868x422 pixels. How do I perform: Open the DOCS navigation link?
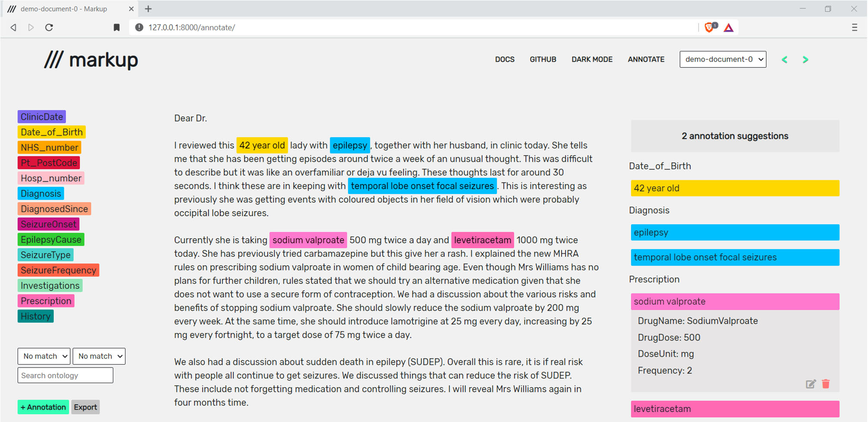click(x=504, y=60)
